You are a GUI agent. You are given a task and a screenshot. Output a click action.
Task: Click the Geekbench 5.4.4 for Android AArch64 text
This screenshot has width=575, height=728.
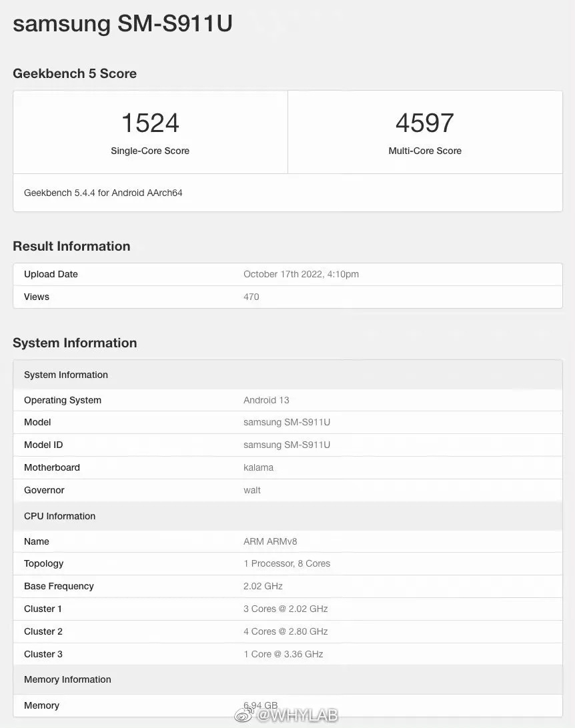point(103,193)
